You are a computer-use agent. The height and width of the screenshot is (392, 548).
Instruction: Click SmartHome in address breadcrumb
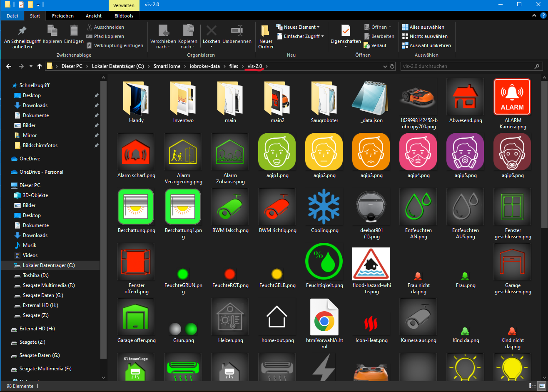click(167, 66)
